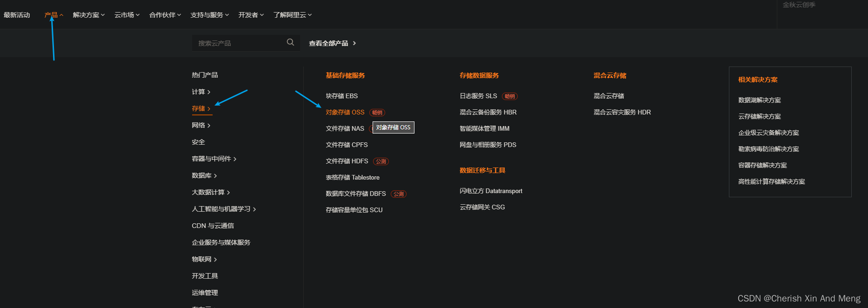
Task: Select 运维管理 category
Action: tap(205, 293)
